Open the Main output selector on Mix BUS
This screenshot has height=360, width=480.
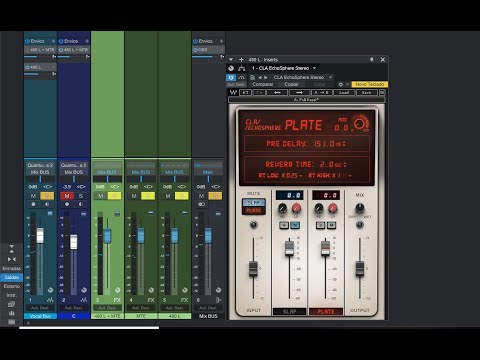click(x=208, y=172)
